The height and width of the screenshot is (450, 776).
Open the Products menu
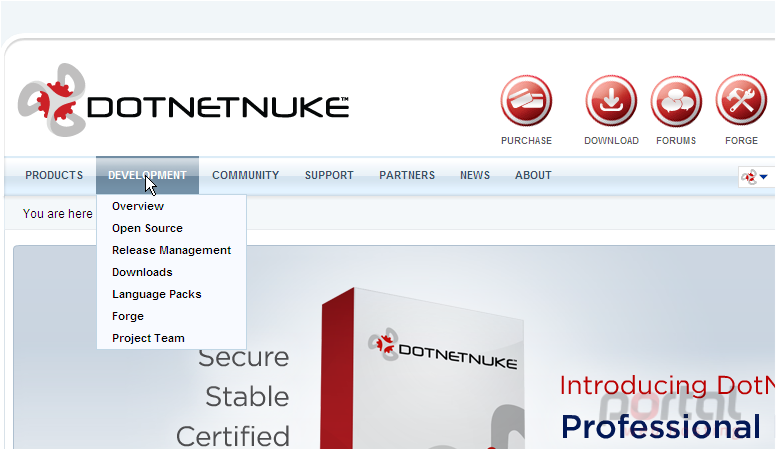click(54, 175)
